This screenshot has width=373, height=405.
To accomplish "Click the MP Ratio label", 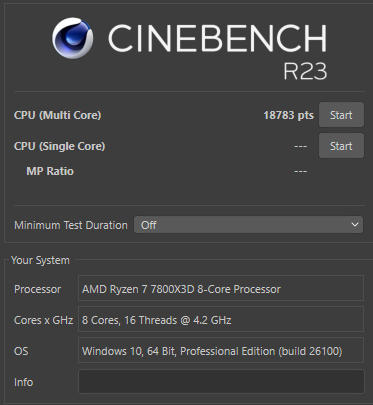I will click(50, 171).
